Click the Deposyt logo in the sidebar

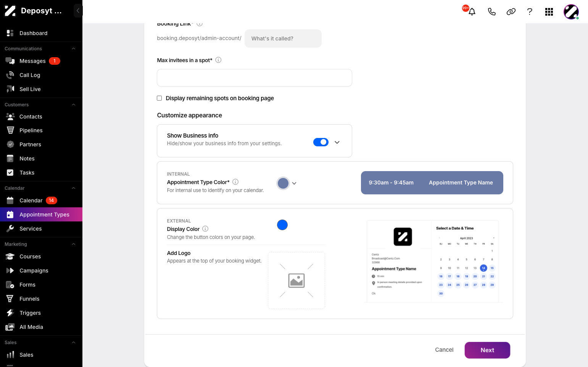pos(10,11)
